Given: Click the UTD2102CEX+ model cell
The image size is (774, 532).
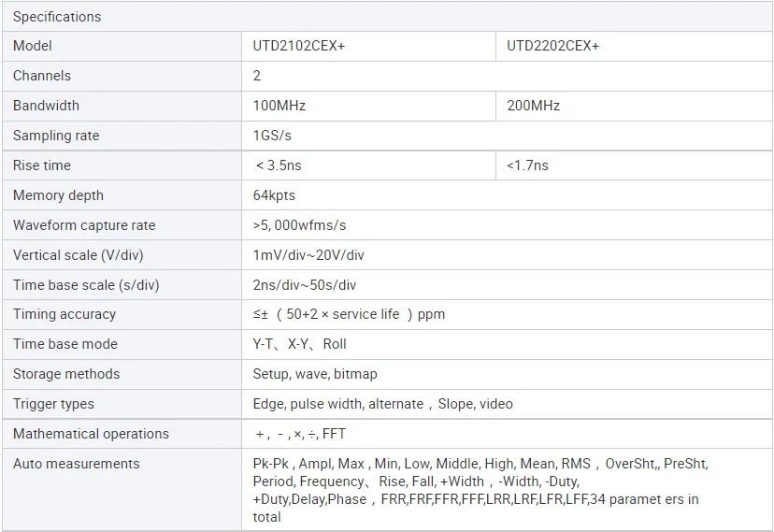Looking at the screenshot, I should (x=299, y=46).
